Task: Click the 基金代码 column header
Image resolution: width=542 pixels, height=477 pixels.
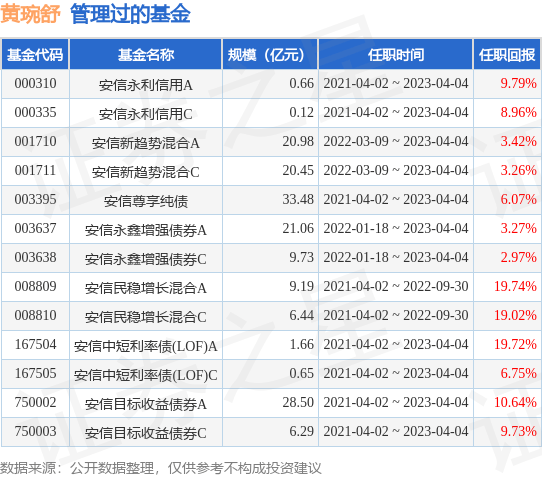Action: [35, 55]
